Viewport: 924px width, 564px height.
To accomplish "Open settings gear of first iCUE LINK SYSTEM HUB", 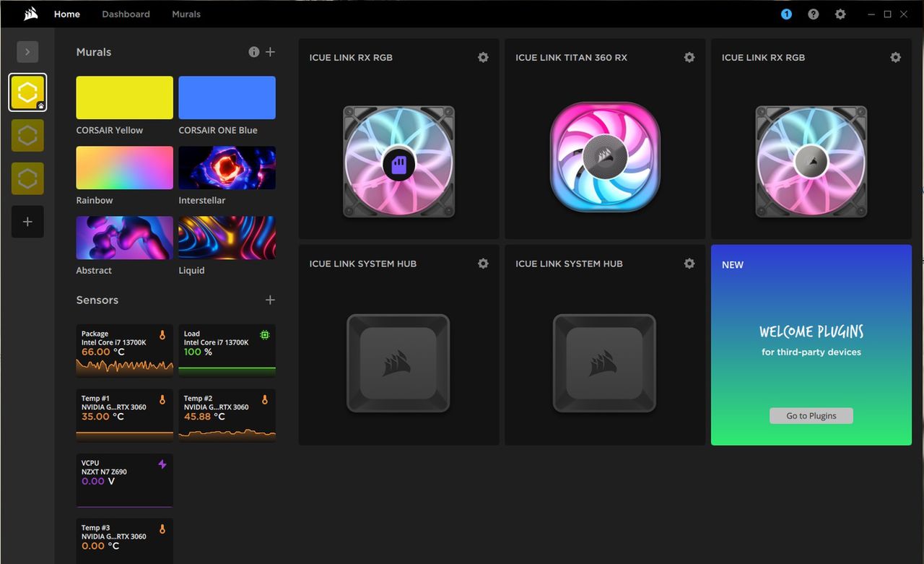I will pyautogui.click(x=483, y=264).
